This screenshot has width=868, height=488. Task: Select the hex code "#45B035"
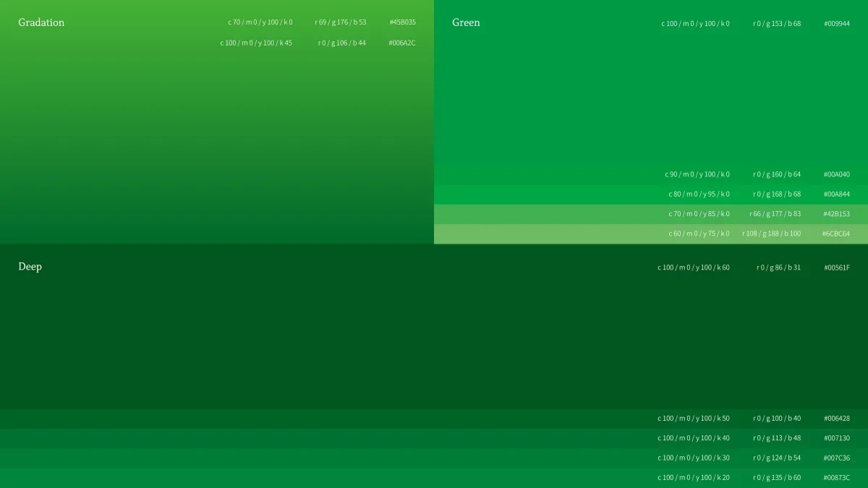click(402, 22)
